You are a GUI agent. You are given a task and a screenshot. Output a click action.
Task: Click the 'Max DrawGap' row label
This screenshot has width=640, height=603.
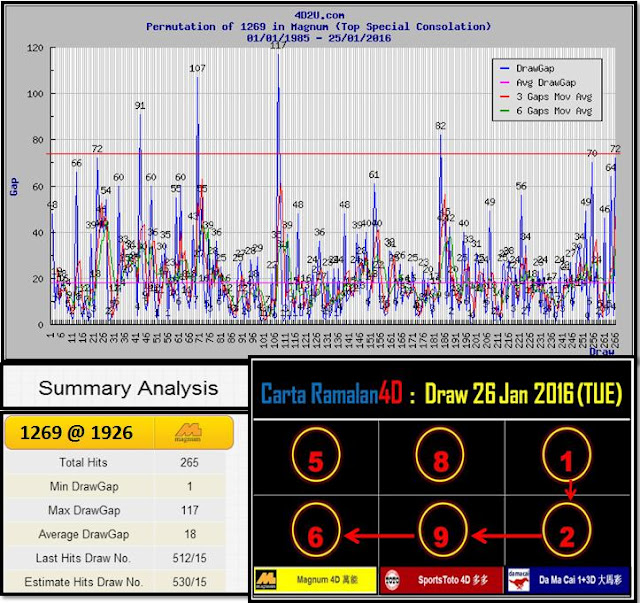click(84, 510)
